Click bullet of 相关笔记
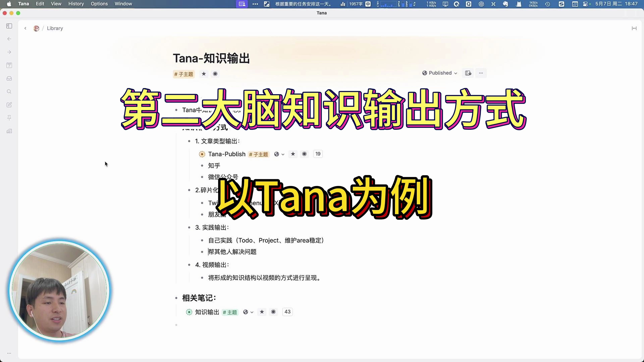The height and width of the screenshot is (362, 644). 176,298
